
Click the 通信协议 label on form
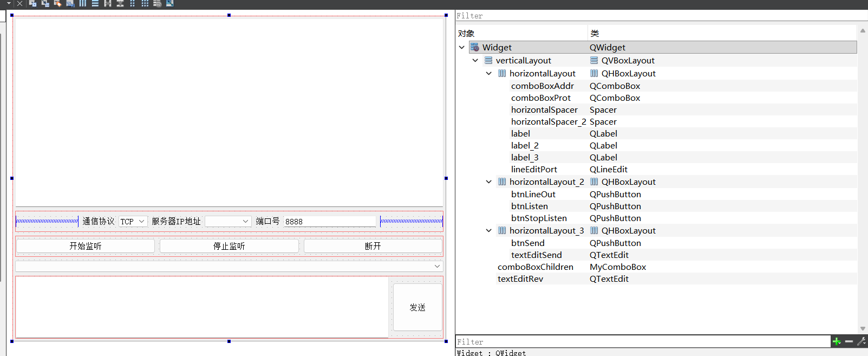click(x=98, y=221)
